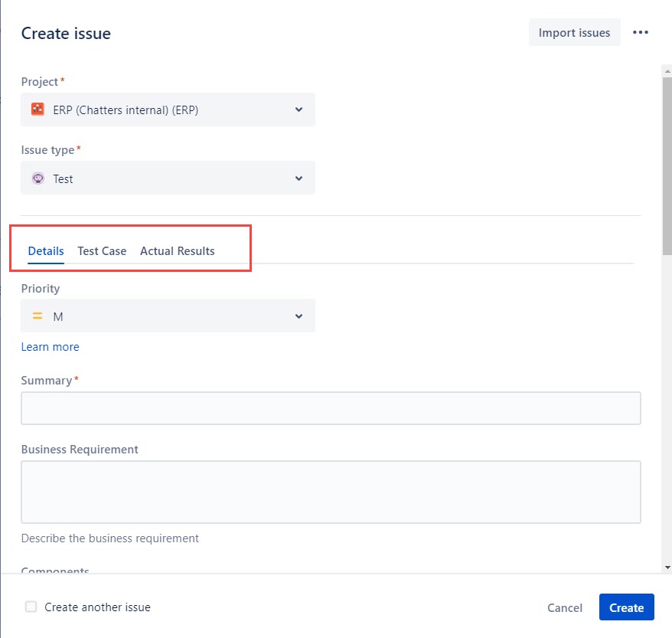Expand the Issue type dropdown chevron
The image size is (672, 638).
[298, 178]
